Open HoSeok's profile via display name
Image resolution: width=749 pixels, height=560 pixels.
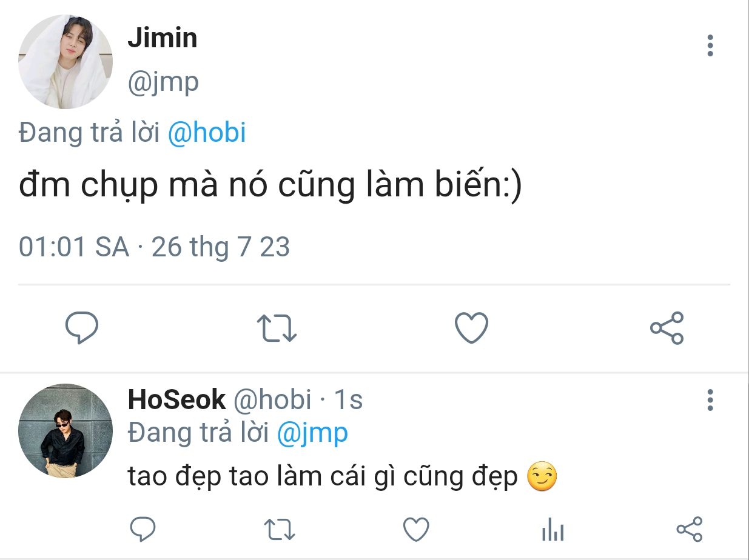coord(176,400)
